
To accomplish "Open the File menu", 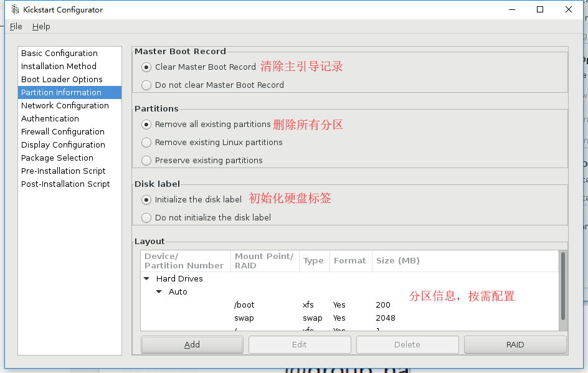I will coord(16,27).
